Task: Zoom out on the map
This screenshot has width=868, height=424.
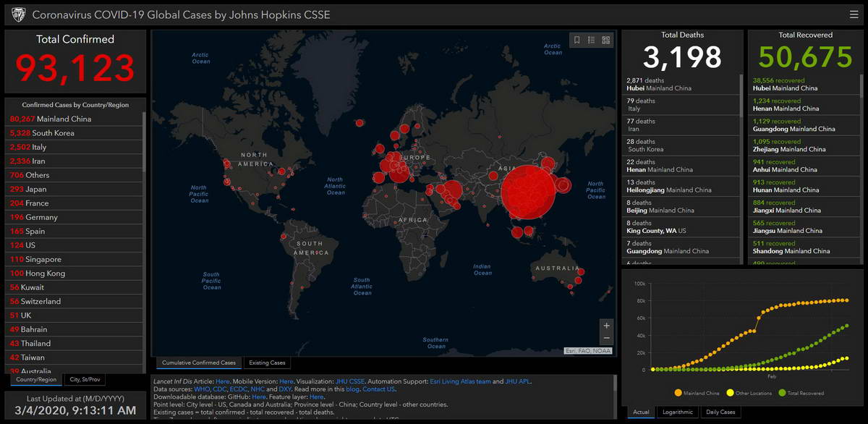Action: (x=606, y=339)
